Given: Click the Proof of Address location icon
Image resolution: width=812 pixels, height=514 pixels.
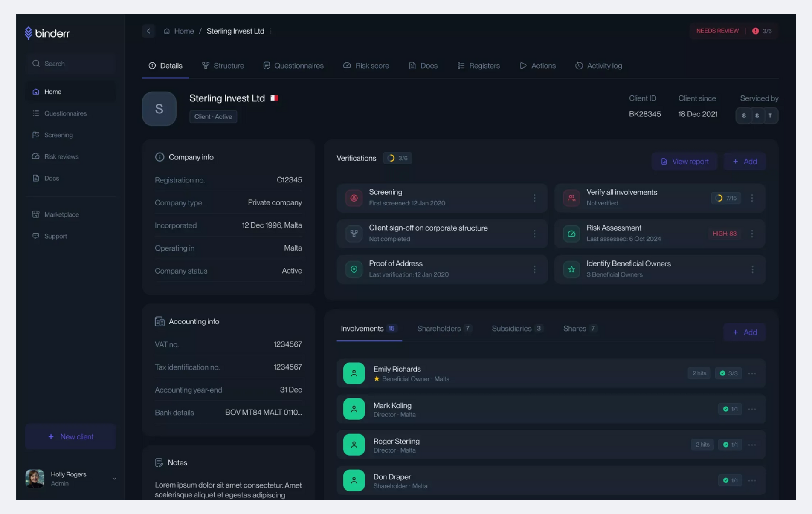Looking at the screenshot, I should [x=354, y=269].
